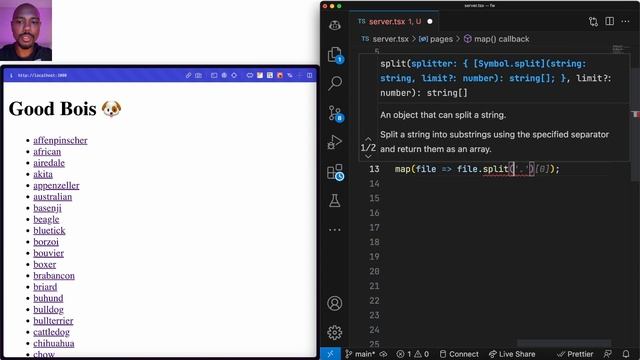The image size is (640, 360).
Task: Click the unsaved dot on the server.tsx tab
Action: [430, 22]
